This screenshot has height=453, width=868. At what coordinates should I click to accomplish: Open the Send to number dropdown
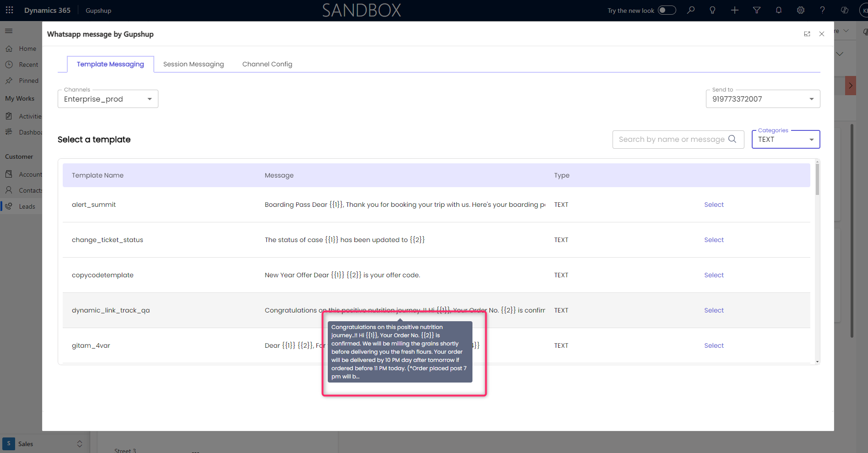click(x=763, y=99)
